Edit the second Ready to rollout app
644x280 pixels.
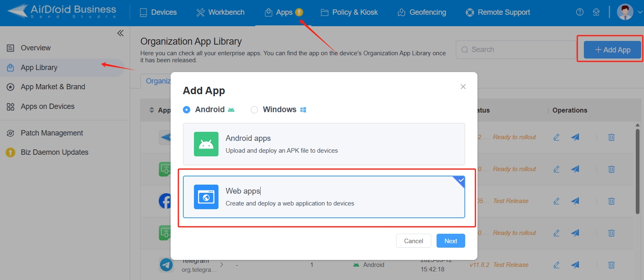click(556, 169)
